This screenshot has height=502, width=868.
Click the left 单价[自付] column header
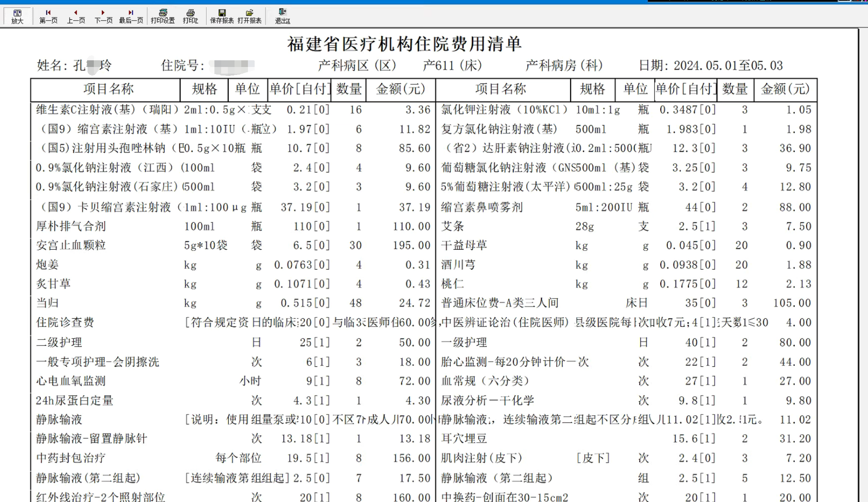click(299, 89)
